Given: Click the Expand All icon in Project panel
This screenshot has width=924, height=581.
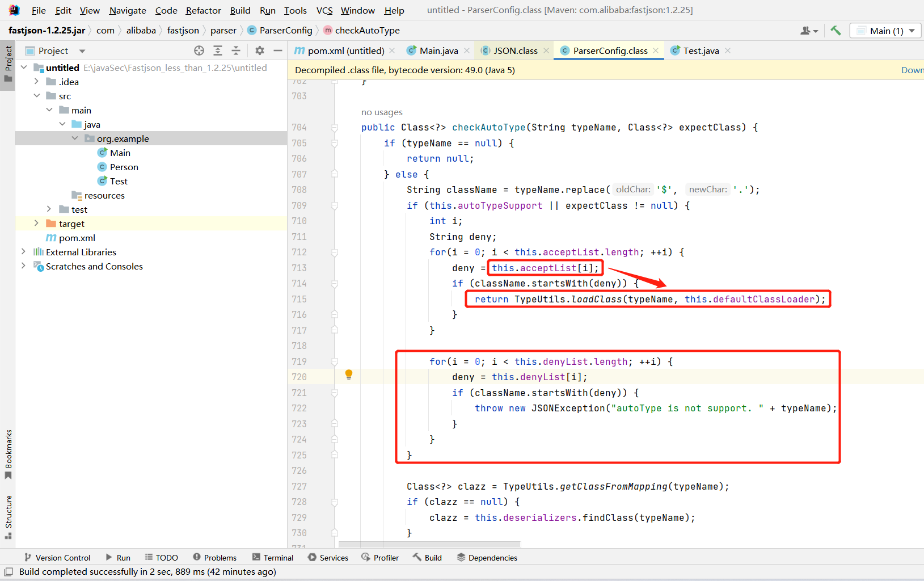Looking at the screenshot, I should (218, 50).
